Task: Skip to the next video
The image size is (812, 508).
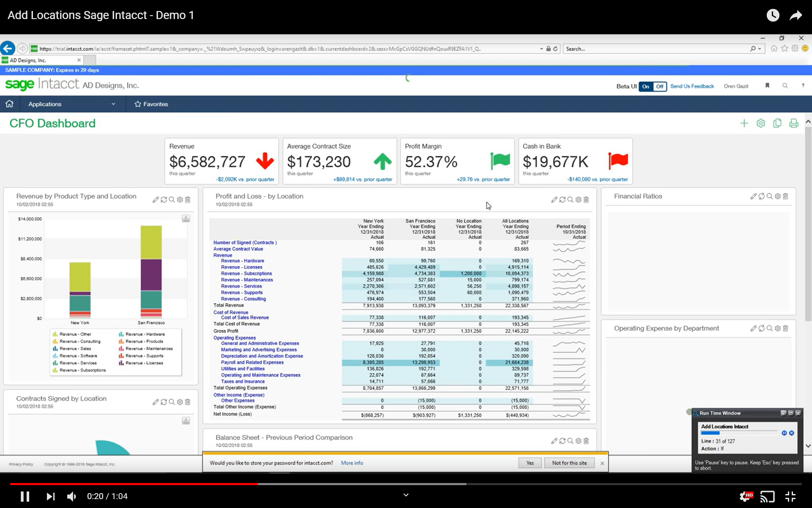Action: (50, 496)
